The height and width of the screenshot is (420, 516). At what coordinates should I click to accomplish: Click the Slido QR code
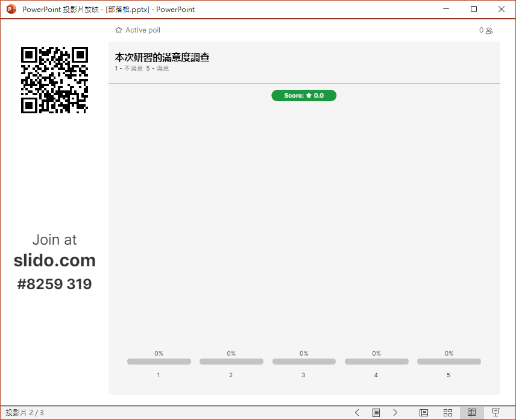click(54, 80)
